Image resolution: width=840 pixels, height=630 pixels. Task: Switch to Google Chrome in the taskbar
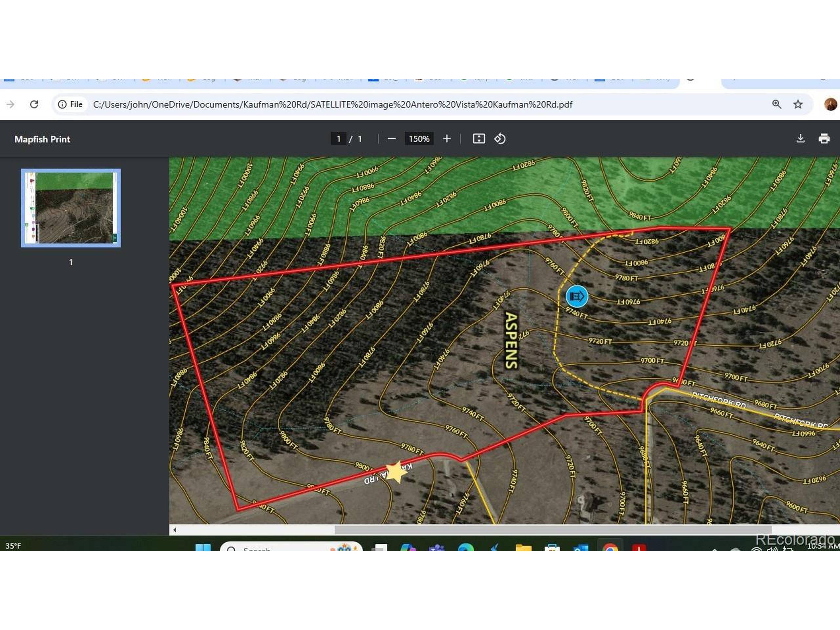(x=610, y=548)
